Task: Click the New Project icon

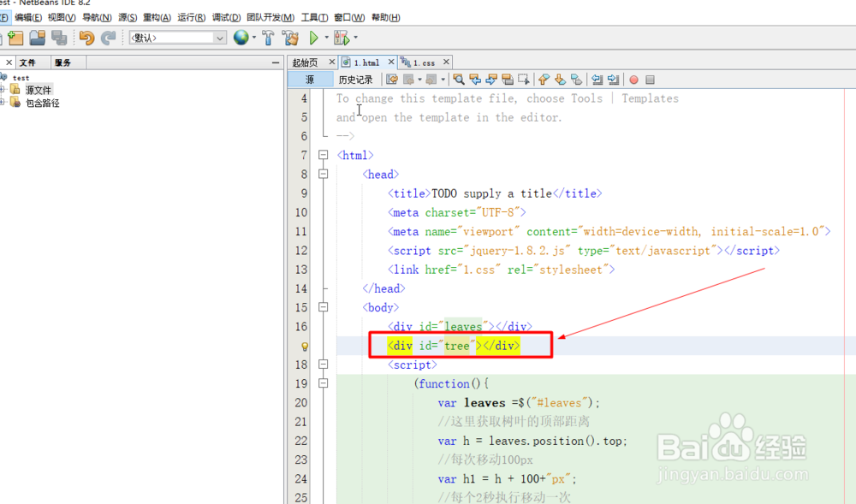Action: [15, 38]
